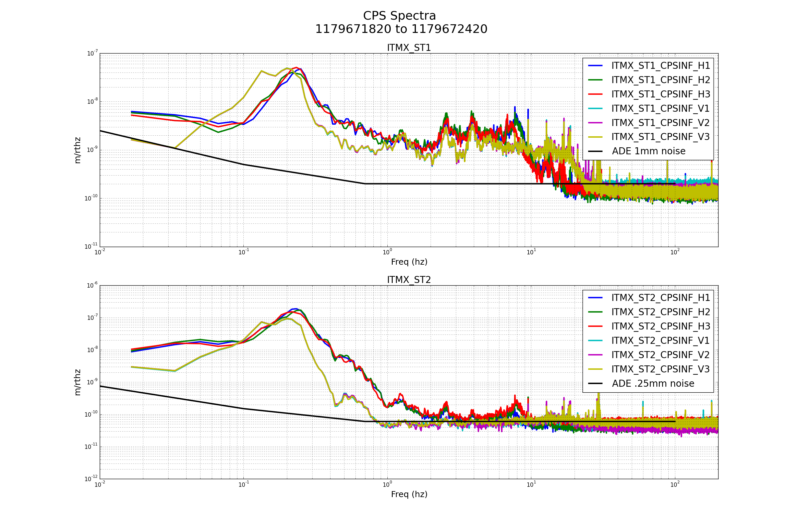
Task: Click the upper plot Freq (hz) axis label
Action: tap(409, 262)
